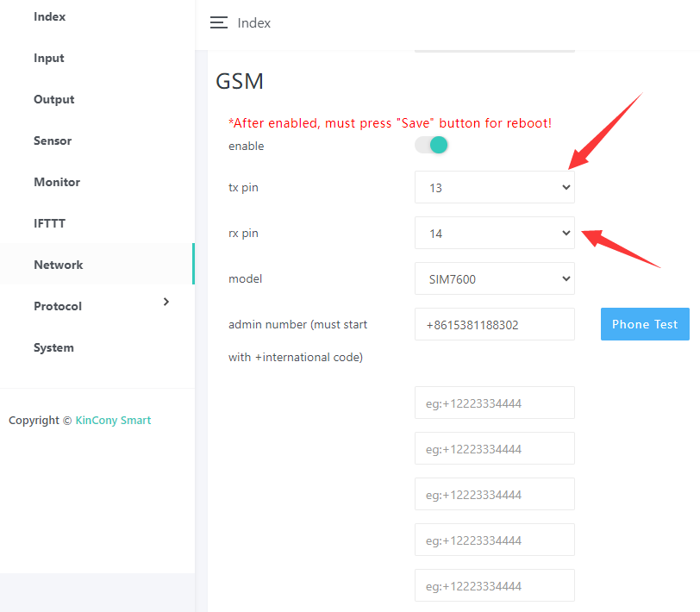
Task: Open the System sidebar page
Action: 53,347
